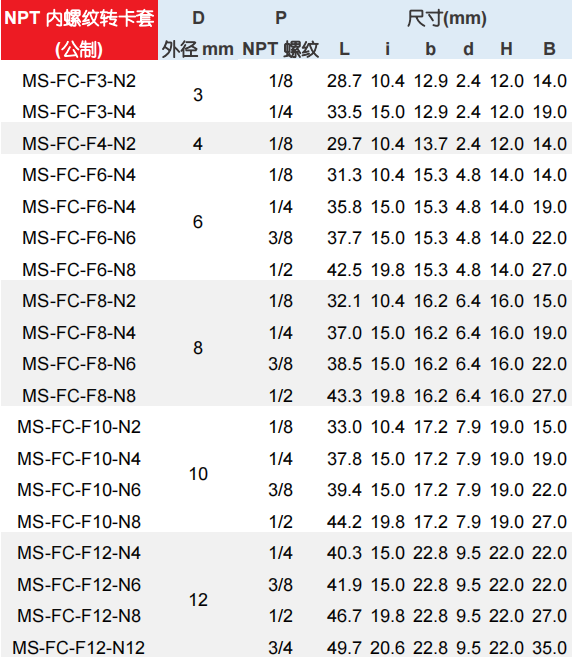Click the D 外径 mm column header
The width and height of the screenshot is (574, 657).
(x=198, y=34)
